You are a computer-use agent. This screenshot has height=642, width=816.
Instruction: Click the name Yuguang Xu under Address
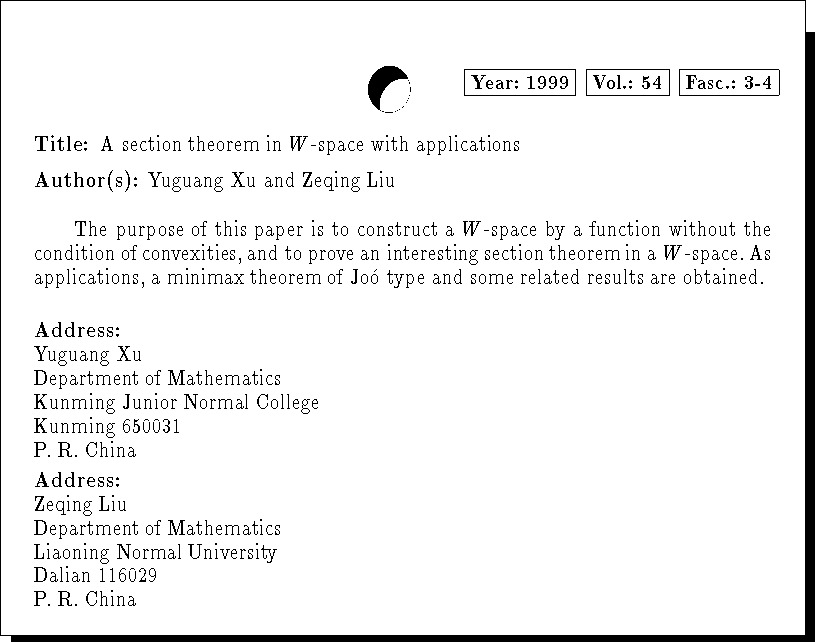pyautogui.click(x=88, y=354)
